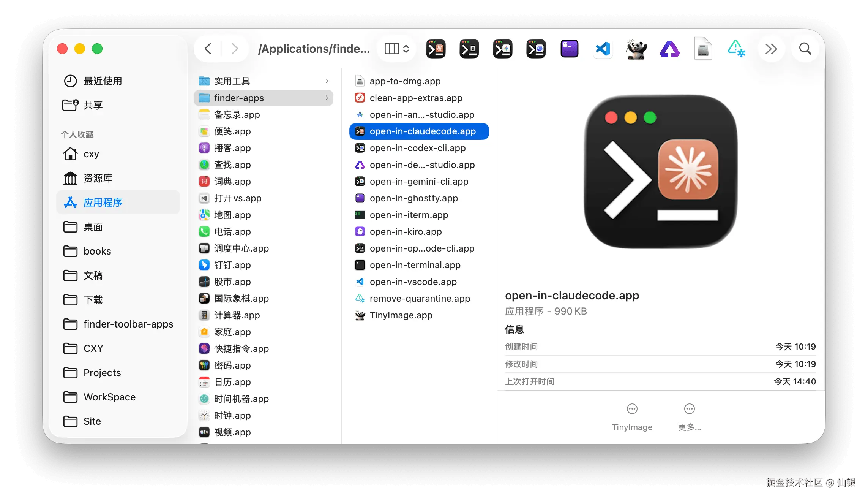Open 资源库 in the sidebar
Image resolution: width=868 pixels, height=500 pixels.
click(x=118, y=178)
